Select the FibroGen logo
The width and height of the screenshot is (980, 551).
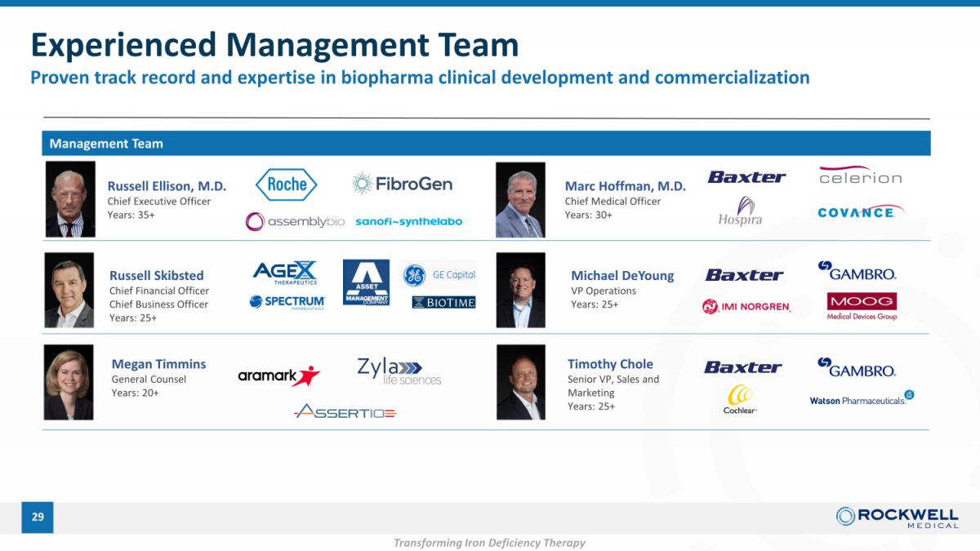point(402,184)
